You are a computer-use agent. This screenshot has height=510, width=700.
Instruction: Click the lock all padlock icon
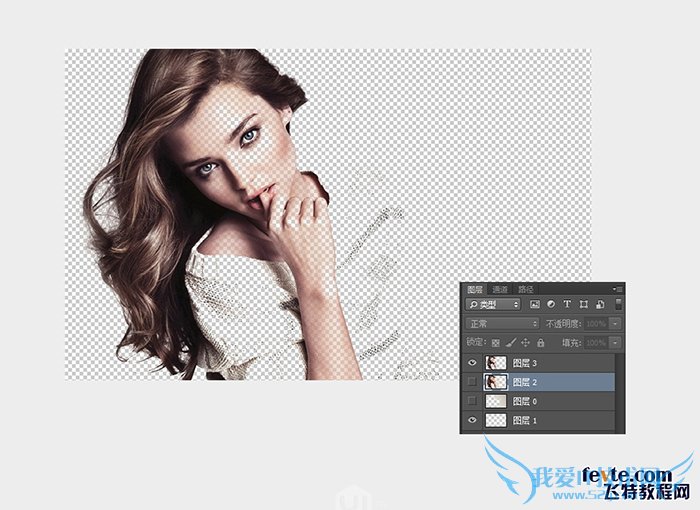540,343
